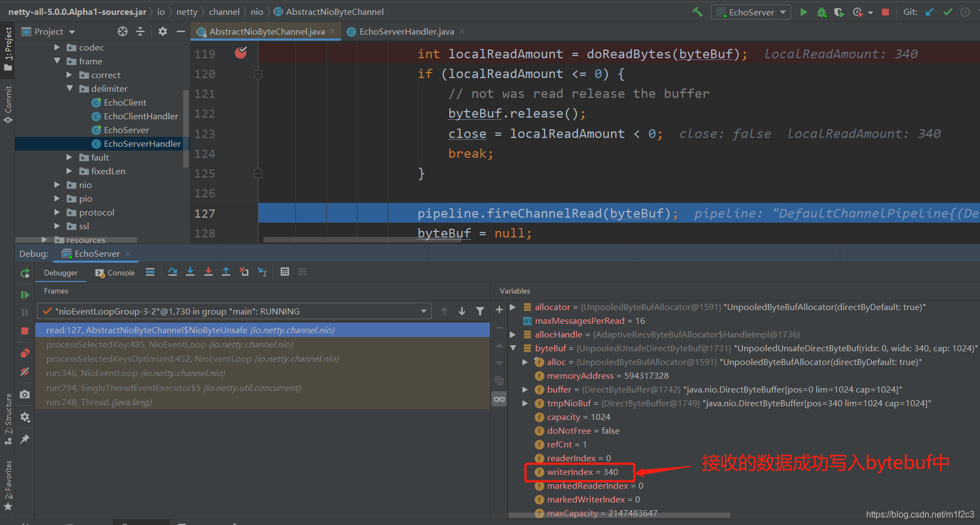Open the Structure tool window tab
Image resolution: width=980 pixels, height=525 pixels.
[x=8, y=419]
